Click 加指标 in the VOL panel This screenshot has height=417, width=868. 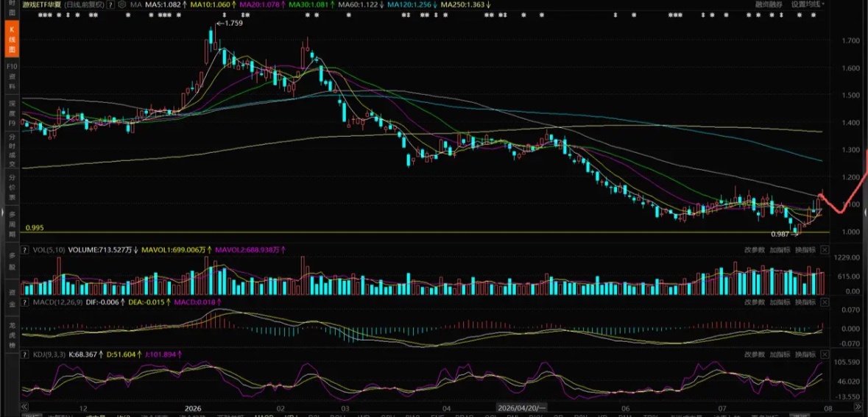[780, 250]
